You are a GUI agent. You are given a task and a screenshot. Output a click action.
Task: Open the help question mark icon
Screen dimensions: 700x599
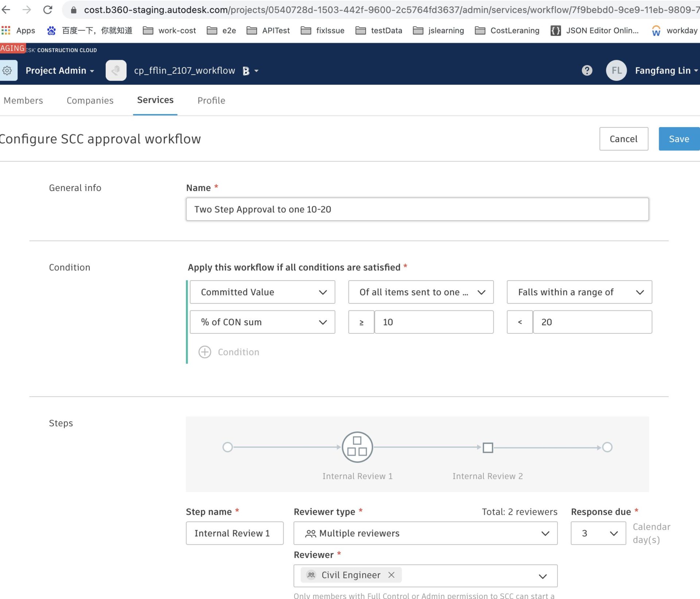[x=587, y=70]
